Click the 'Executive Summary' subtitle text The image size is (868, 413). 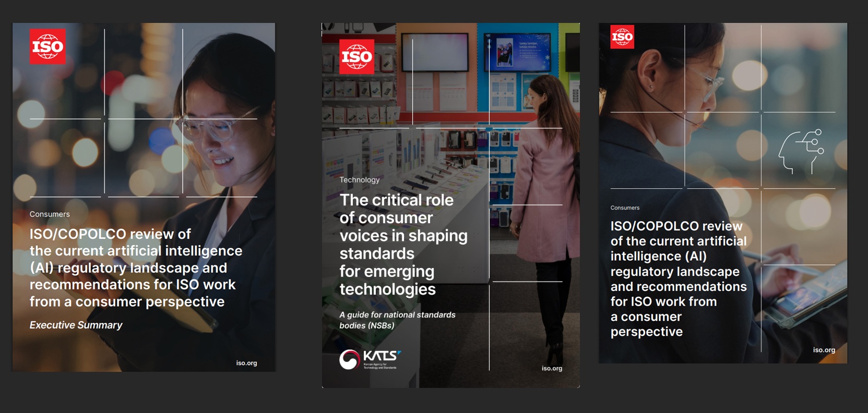point(76,325)
